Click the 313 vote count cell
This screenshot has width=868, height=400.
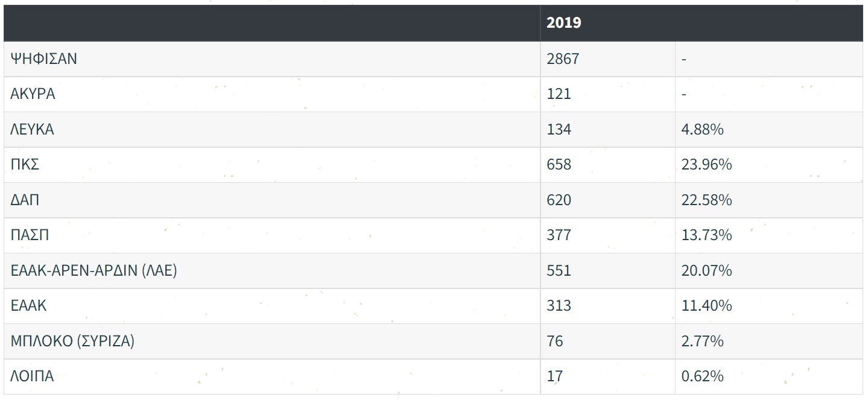pyautogui.click(x=559, y=306)
